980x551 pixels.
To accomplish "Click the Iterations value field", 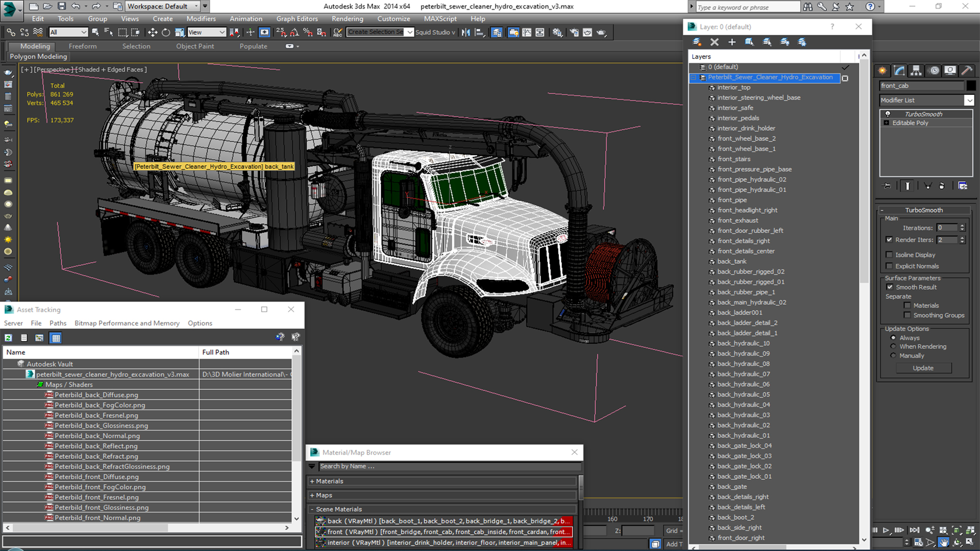I will pyautogui.click(x=947, y=228).
